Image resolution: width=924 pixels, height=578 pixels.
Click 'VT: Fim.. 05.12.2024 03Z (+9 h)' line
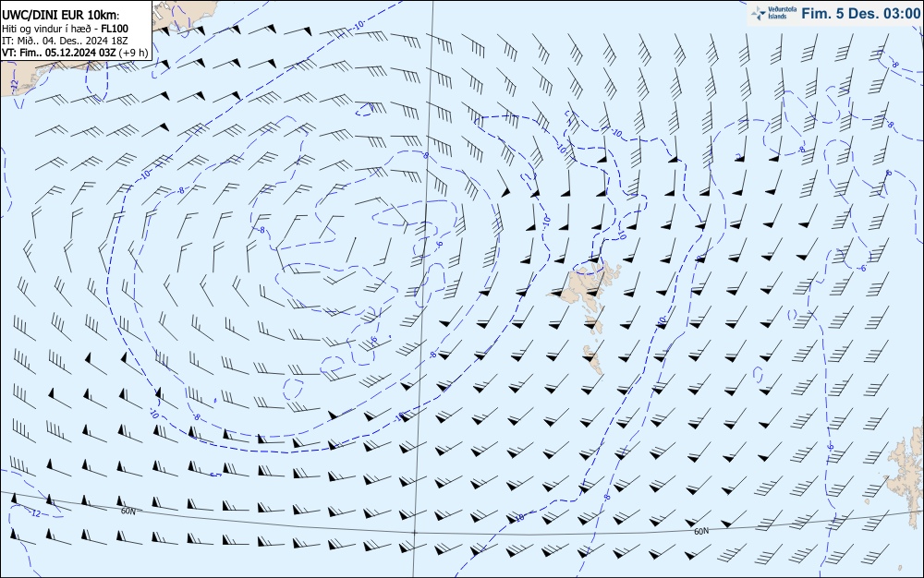coord(75,53)
